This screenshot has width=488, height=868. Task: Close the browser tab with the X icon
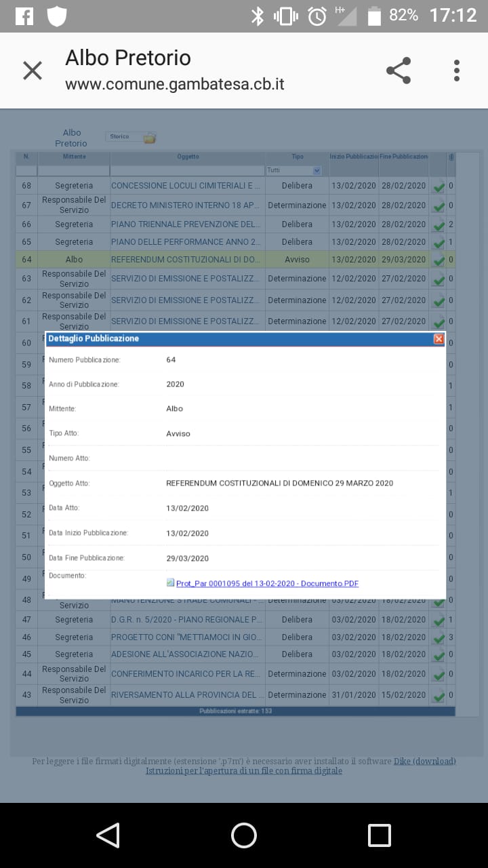[33, 71]
